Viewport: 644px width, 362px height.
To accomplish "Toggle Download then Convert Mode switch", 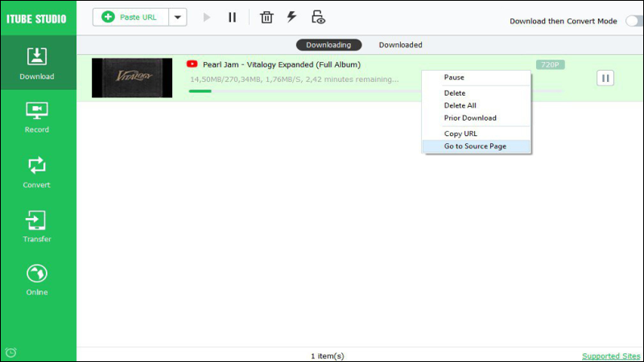I will point(634,21).
